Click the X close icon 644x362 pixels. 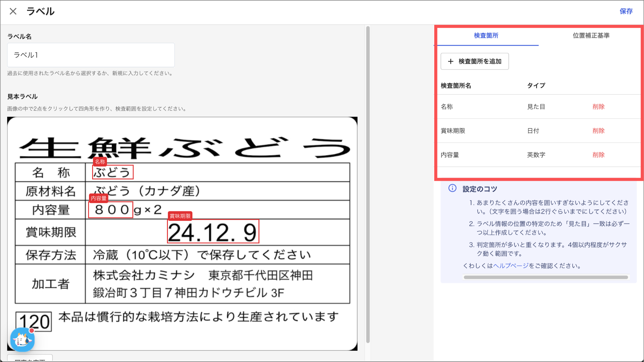click(x=13, y=11)
